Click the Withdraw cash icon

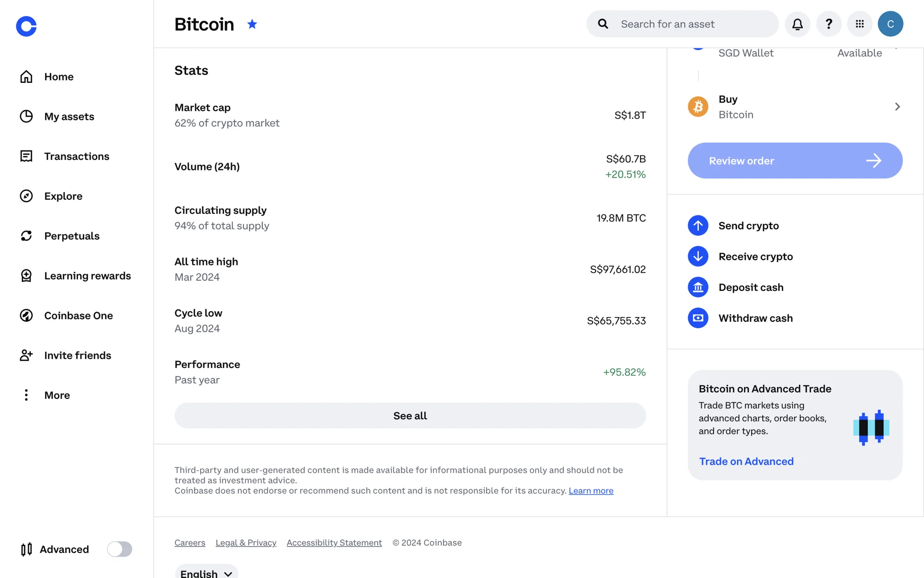(698, 318)
